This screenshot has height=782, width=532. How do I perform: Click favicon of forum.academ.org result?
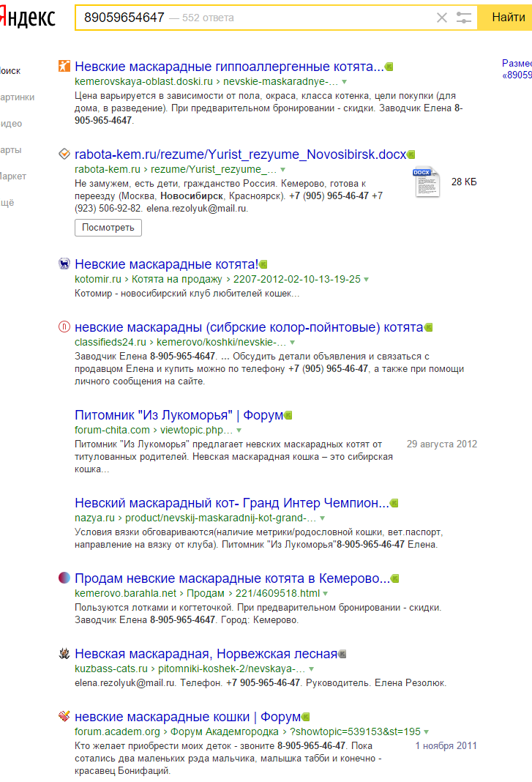[x=64, y=716]
